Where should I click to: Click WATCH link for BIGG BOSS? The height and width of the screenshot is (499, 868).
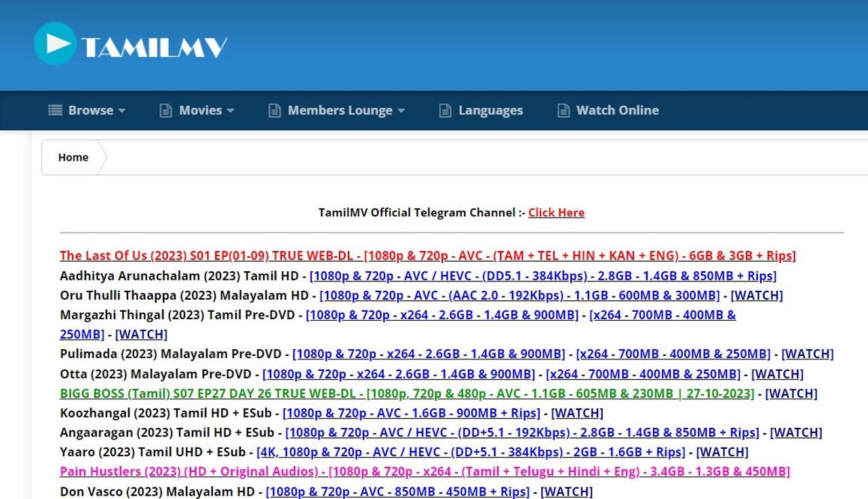tap(791, 393)
